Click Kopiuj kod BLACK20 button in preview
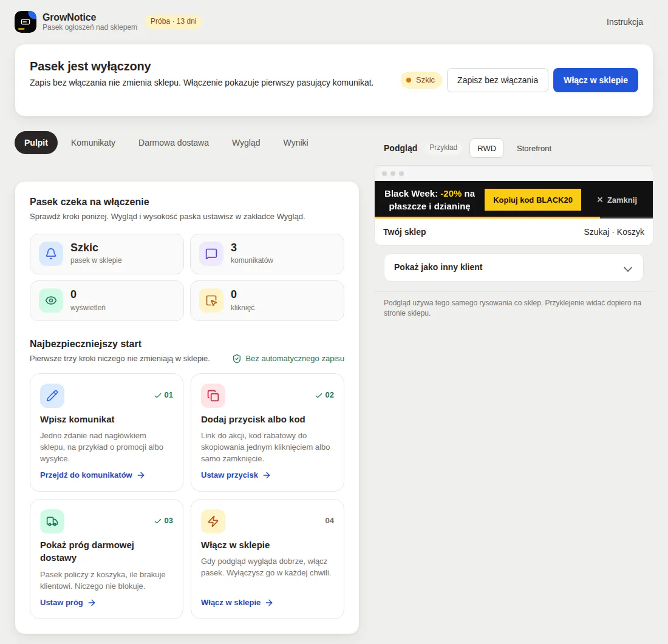The height and width of the screenshot is (644, 668). [x=533, y=200]
